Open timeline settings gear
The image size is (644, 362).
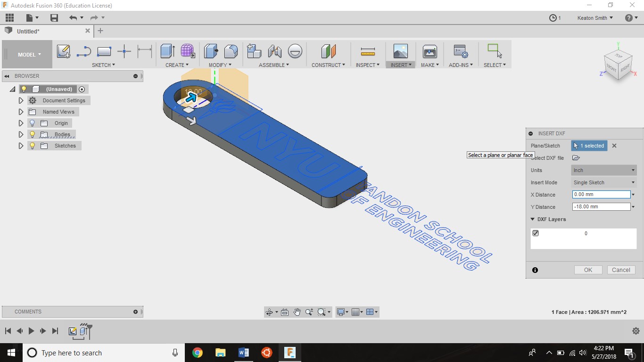(636, 331)
